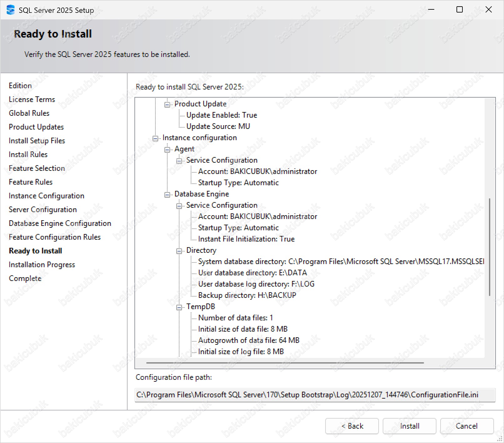Click the vertical scrollbar of summary tree
Image resolution: width=504 pixels, height=443 pixels.
click(489, 247)
